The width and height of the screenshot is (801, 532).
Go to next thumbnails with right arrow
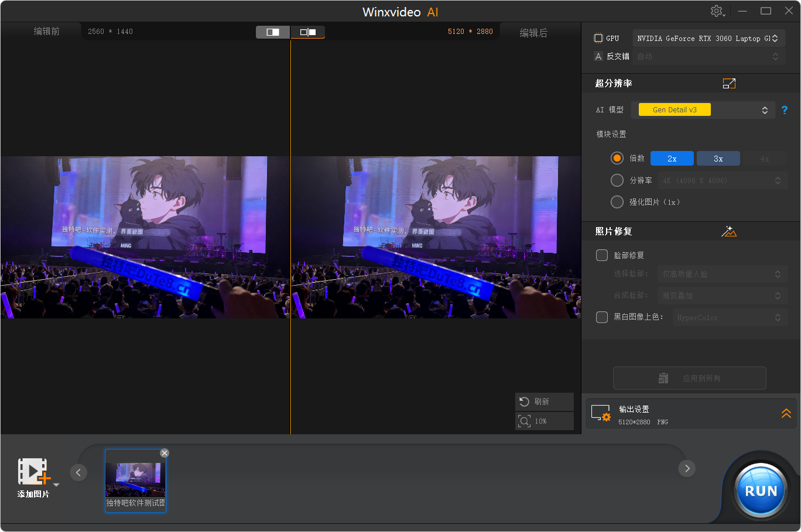click(x=687, y=468)
